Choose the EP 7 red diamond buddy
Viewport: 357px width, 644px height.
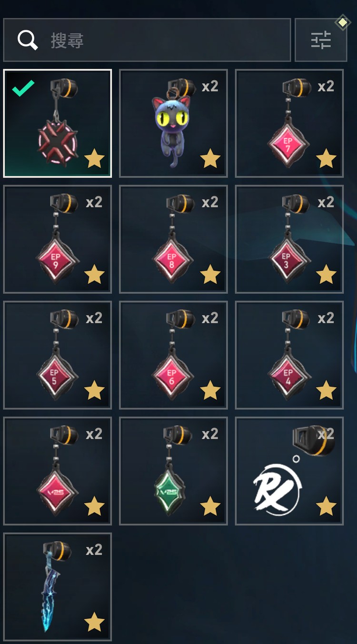coord(289,123)
